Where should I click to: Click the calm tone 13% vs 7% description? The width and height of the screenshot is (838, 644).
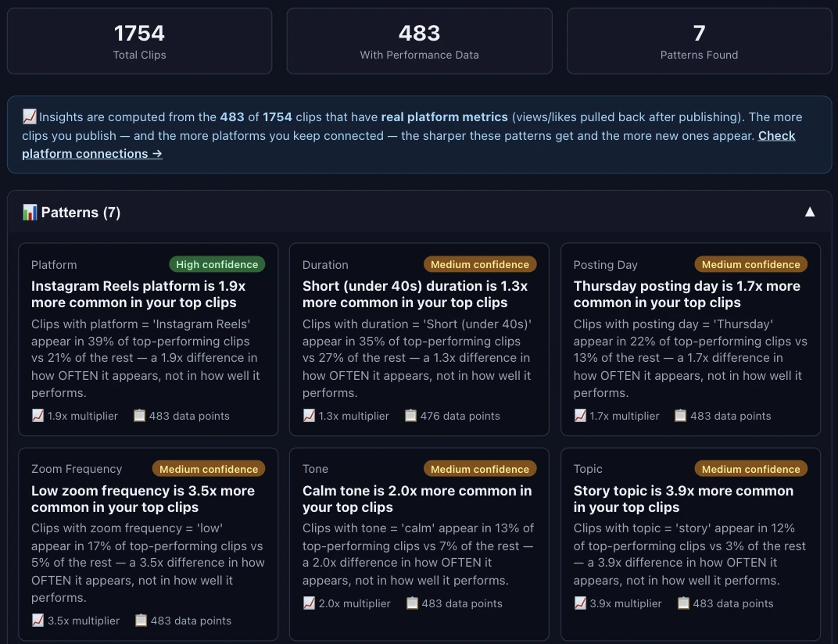click(418, 553)
